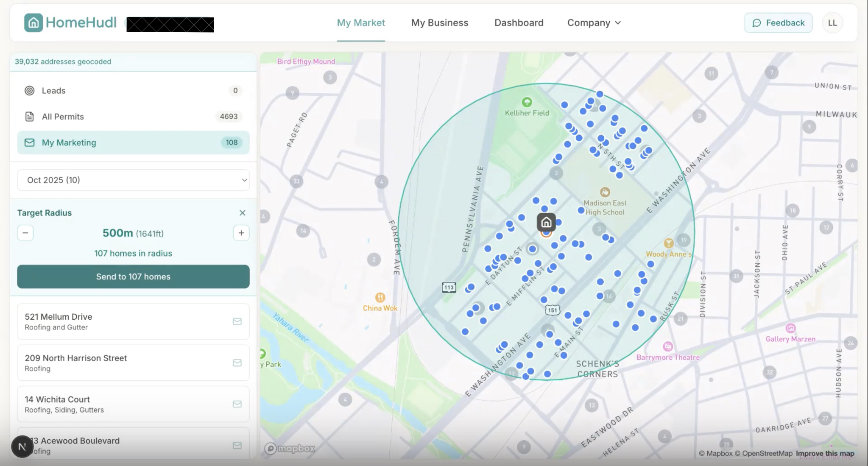Image resolution: width=868 pixels, height=466 pixels.
Task: Open the Dashboard tab
Action: (519, 23)
